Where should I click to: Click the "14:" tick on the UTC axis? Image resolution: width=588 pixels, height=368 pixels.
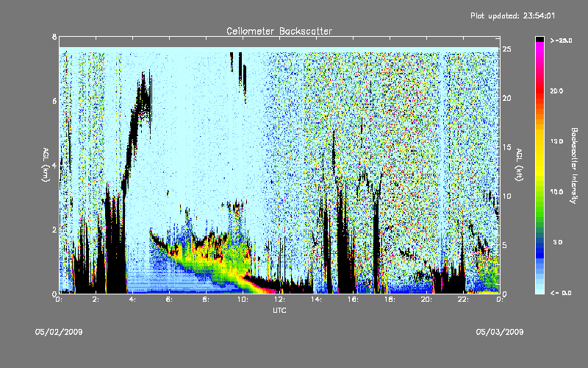(x=316, y=300)
